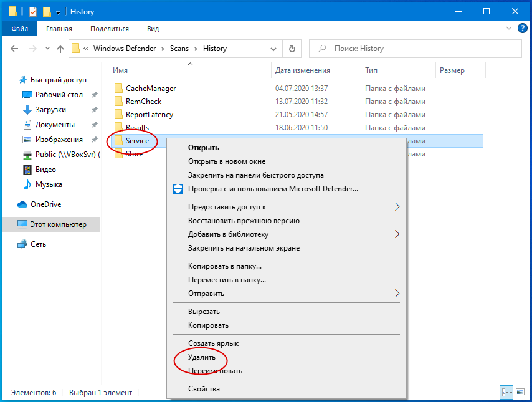Choose 'Удалить' in the context menu
532x402 pixels.
(x=202, y=357)
